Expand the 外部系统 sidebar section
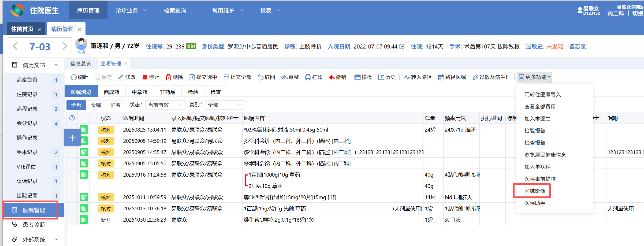The width and height of the screenshot is (644, 246). tap(56, 239)
